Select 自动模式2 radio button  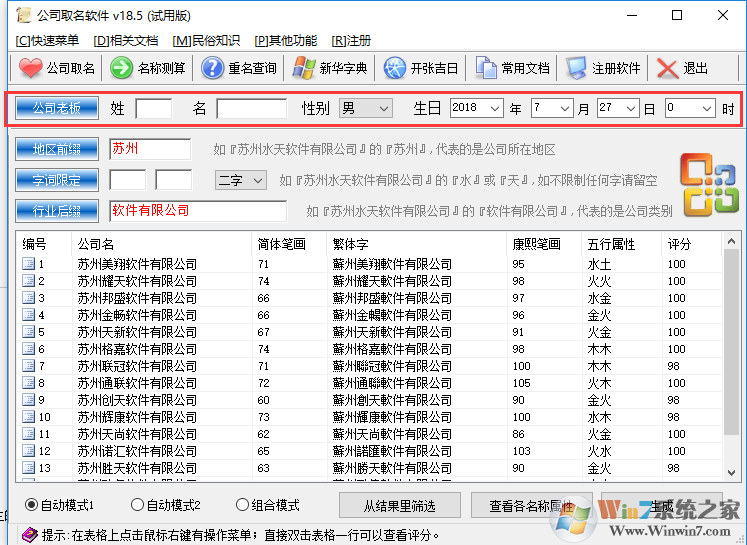[137, 505]
